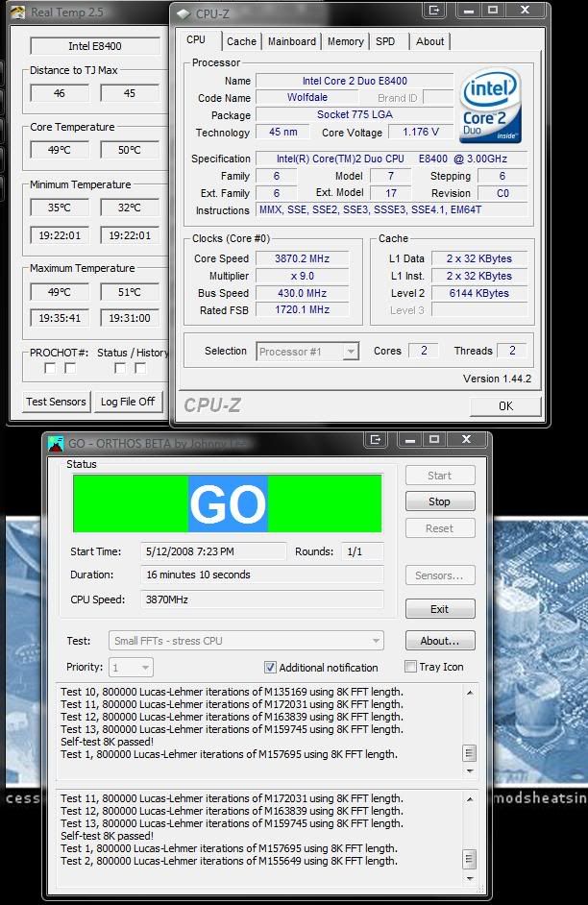Toggle second PROCHOT# checkbox
Viewport: 588px width, 905px height.
click(x=70, y=368)
